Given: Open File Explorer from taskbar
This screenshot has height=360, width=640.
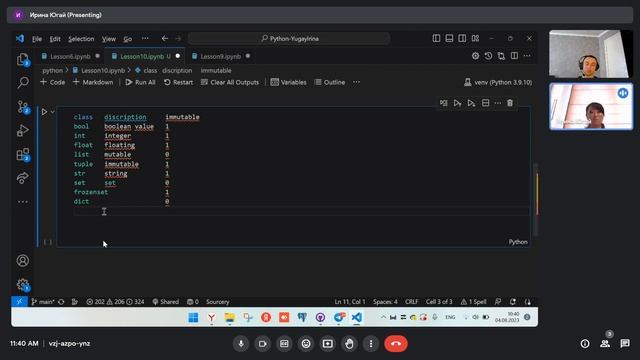Looking at the screenshot, I should (230, 317).
